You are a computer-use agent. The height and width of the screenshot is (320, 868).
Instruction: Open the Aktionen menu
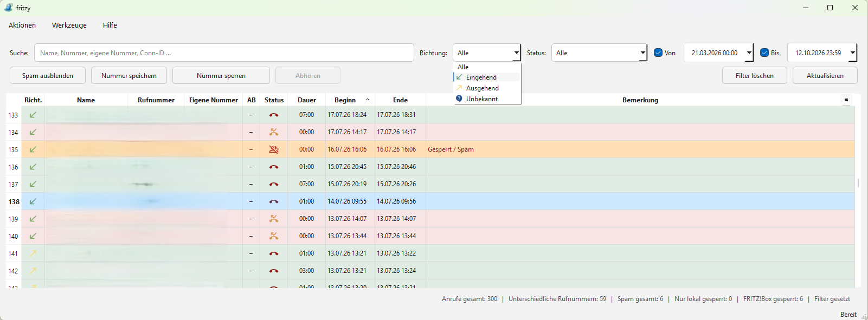[x=22, y=25]
